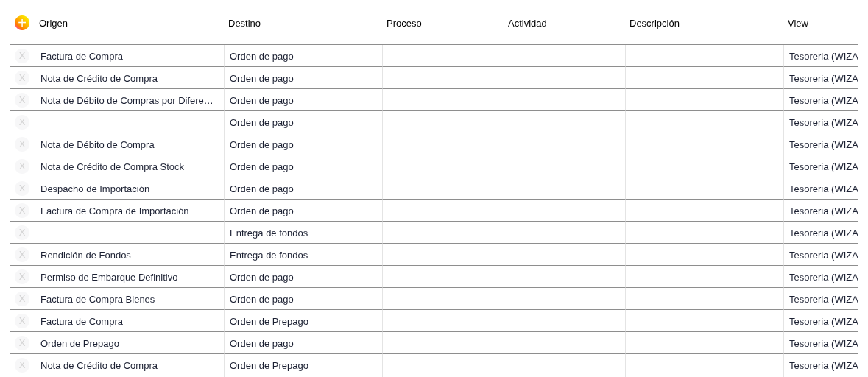The width and height of the screenshot is (868, 377).
Task: Click the Destino column header
Action: tap(244, 23)
